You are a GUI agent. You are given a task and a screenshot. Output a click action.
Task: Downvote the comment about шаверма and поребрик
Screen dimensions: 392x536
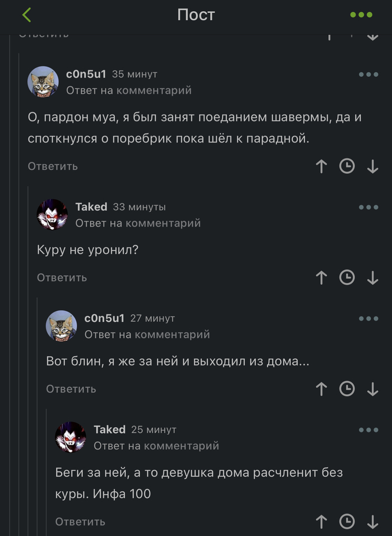click(372, 167)
